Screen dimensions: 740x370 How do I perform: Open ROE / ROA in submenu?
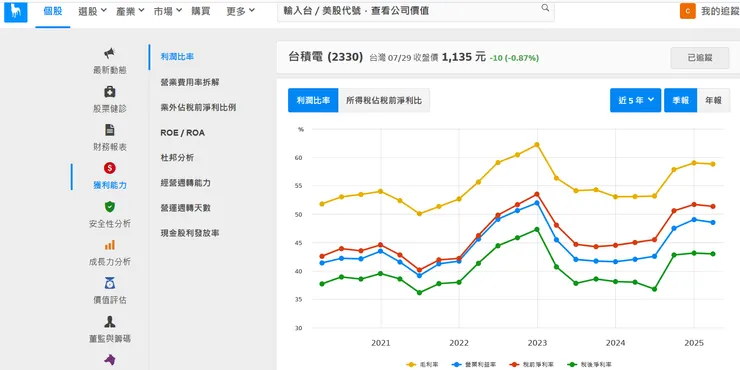(x=183, y=133)
